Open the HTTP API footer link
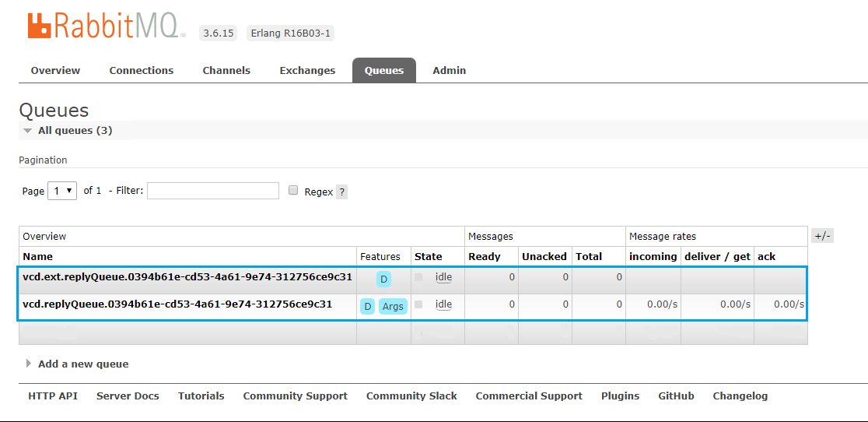 tap(53, 396)
